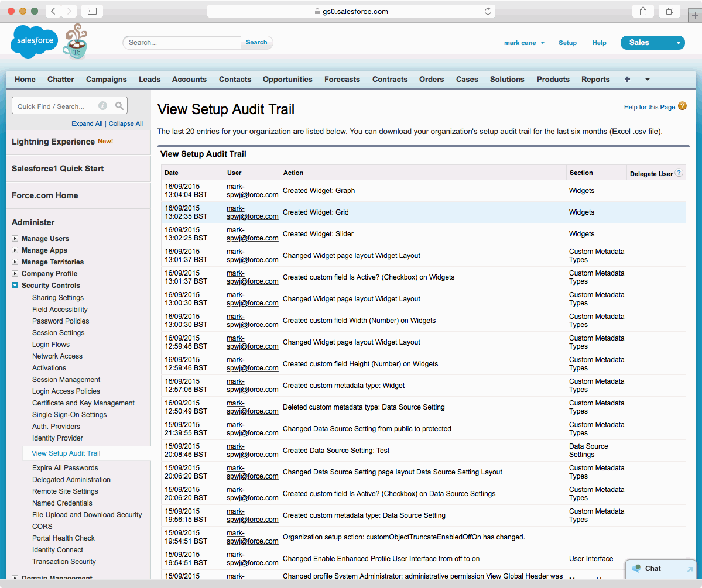Click inside the top Search input field

coord(182,43)
